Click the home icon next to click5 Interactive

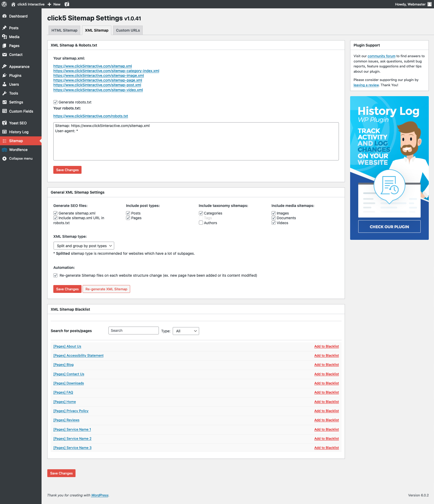click(x=13, y=4)
